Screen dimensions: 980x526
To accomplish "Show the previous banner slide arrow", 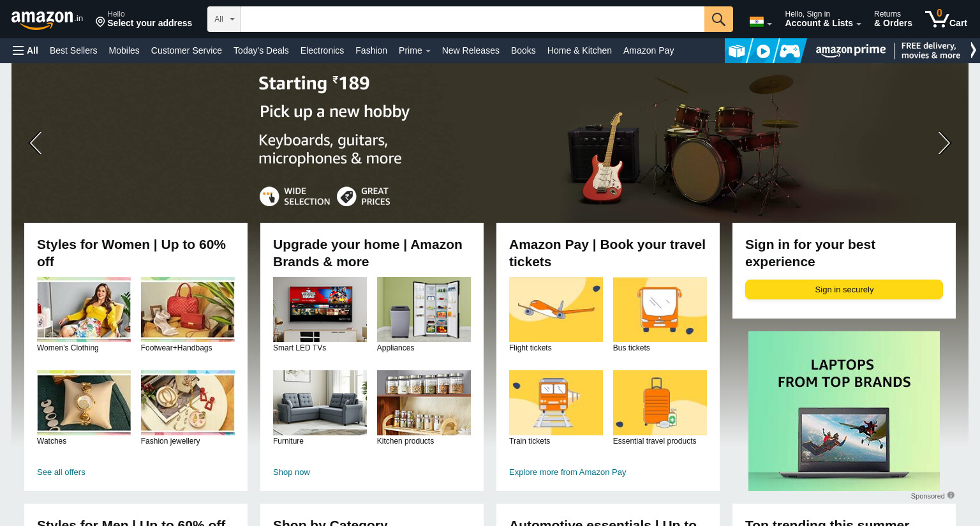I will (36, 143).
